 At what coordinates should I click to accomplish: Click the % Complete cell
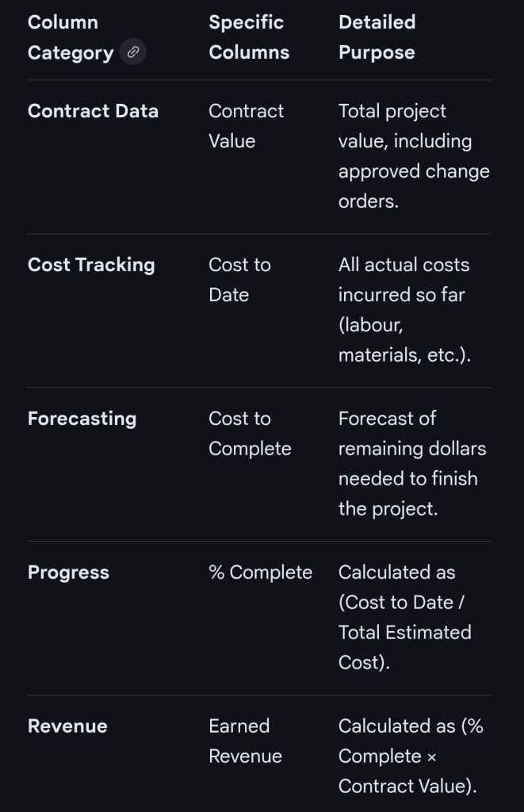[x=260, y=573]
